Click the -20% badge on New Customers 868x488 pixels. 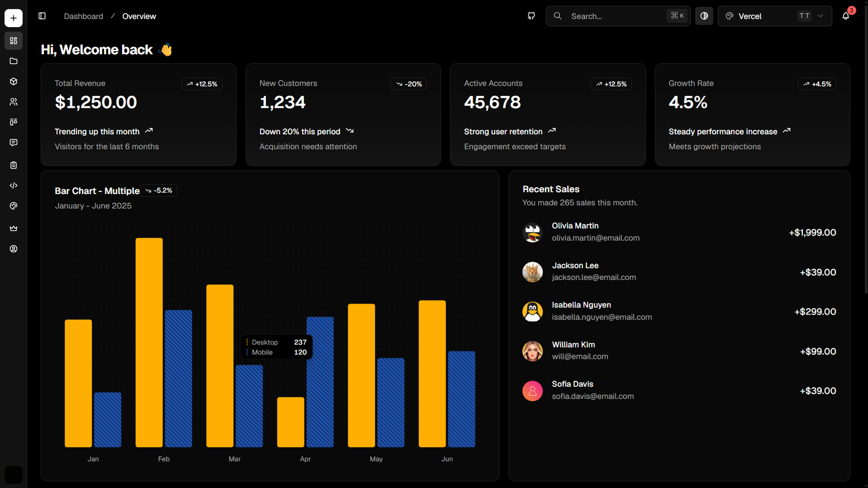(409, 84)
